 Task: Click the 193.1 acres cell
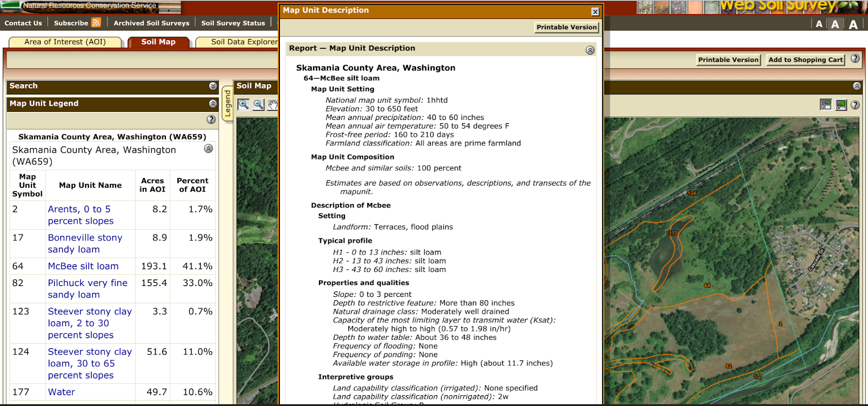[x=154, y=266]
